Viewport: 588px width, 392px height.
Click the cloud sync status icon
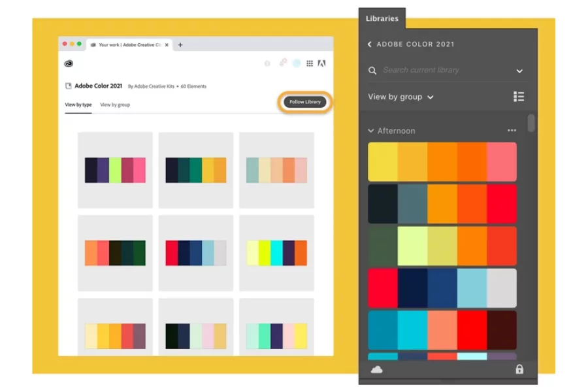pos(376,370)
